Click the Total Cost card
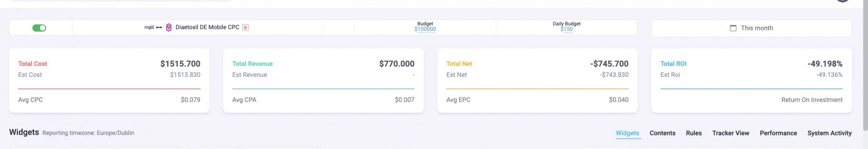The image size is (868, 149). 109,80
